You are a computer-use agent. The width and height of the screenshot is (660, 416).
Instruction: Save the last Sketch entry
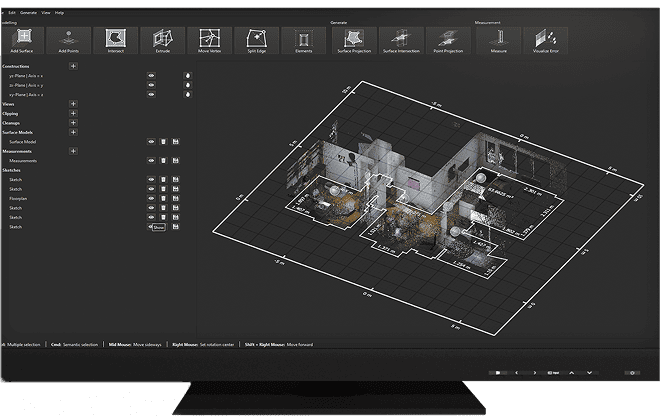click(x=176, y=227)
